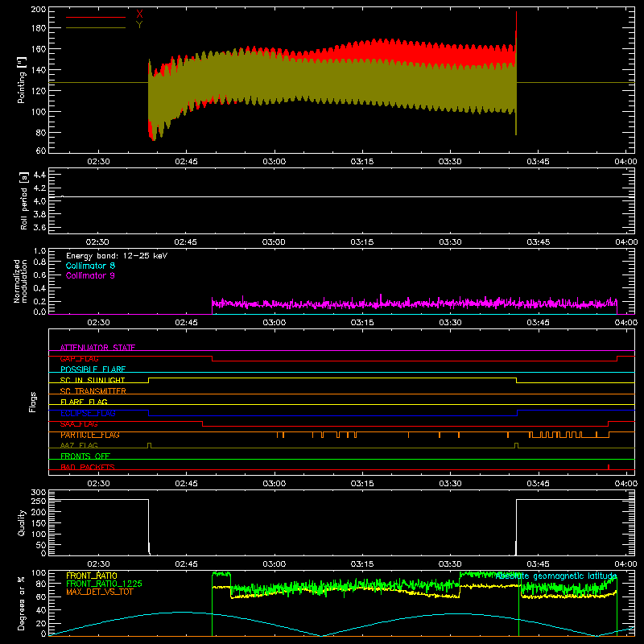Click the olive Y legend label
Image resolution: width=644 pixels, height=644 pixels.
pos(139,25)
